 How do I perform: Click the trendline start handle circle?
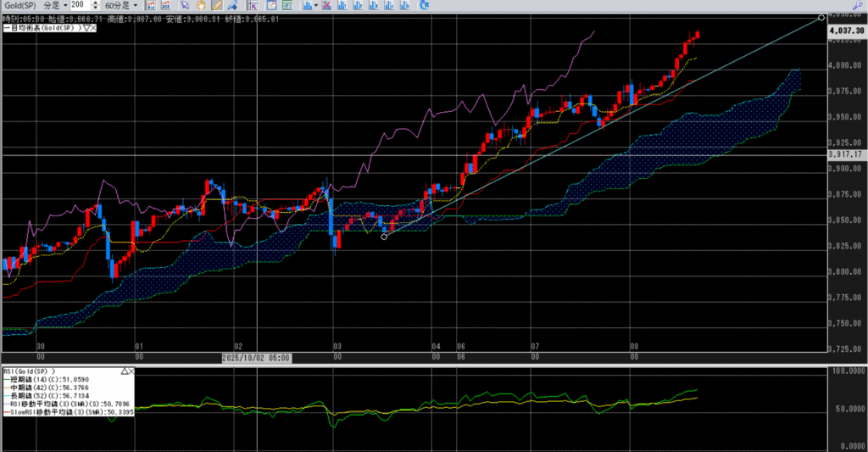pyautogui.click(x=384, y=237)
